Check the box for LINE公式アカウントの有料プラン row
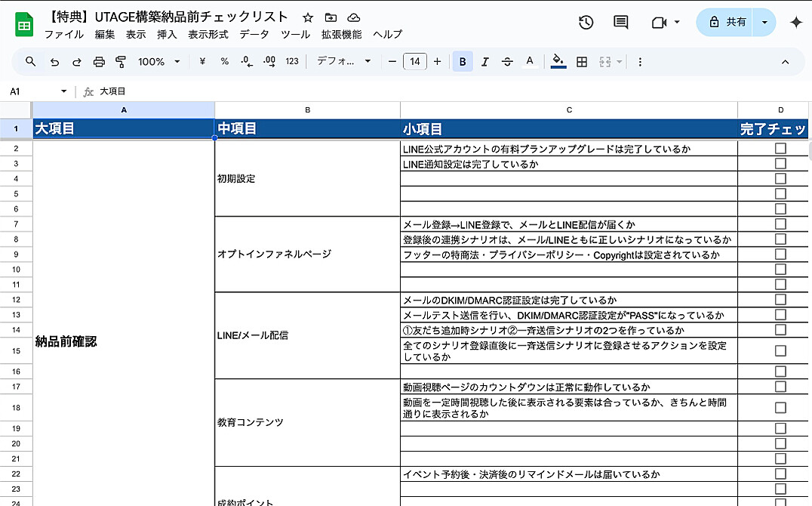The width and height of the screenshot is (812, 506). point(780,149)
